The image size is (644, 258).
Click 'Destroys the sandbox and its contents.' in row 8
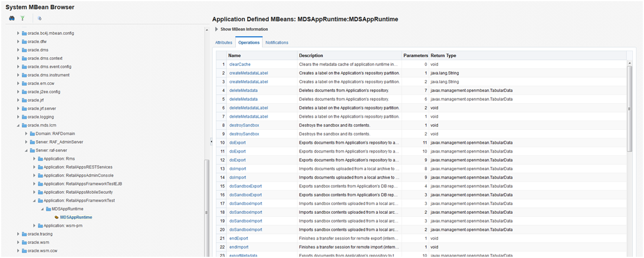[335, 125]
